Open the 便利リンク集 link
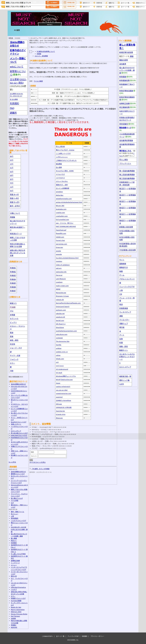146x644 pixels. 124,380
